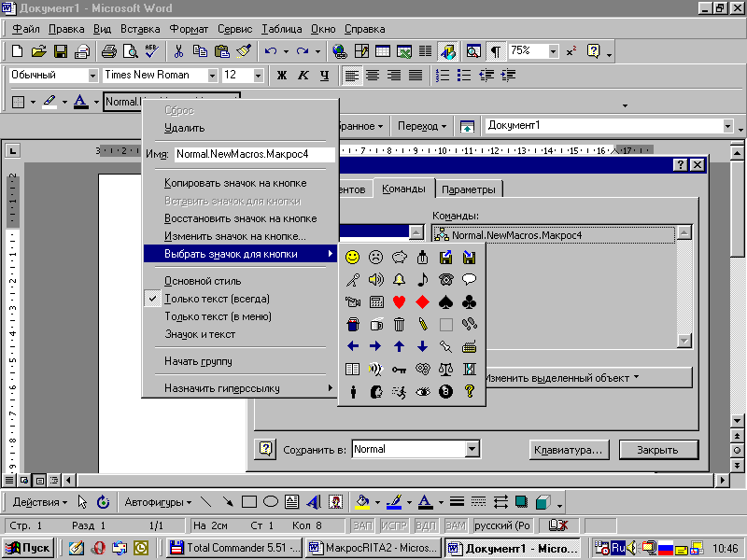Open the style dropdown Обычный
This screenshot has height=560, width=747.
point(92,76)
